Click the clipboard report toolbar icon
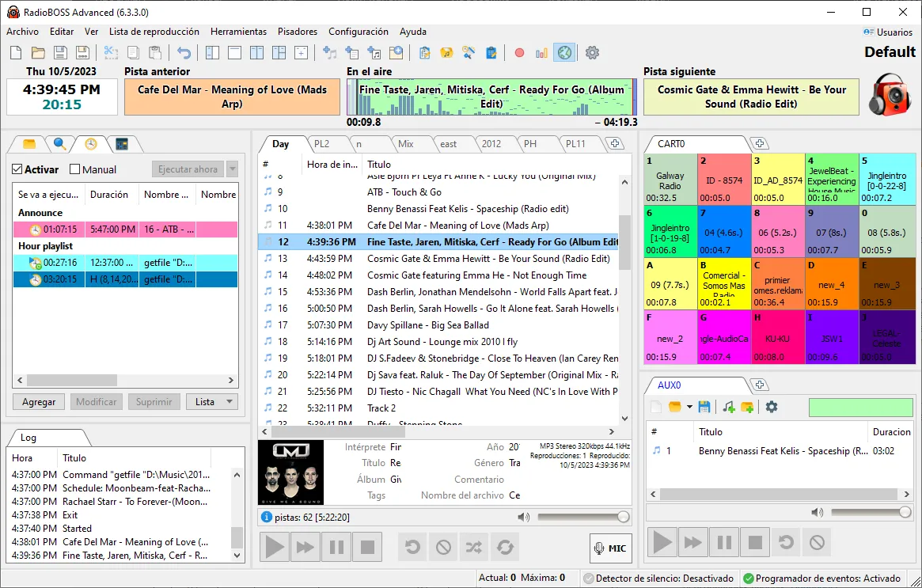Screen dimensions: 922x588 [491, 53]
